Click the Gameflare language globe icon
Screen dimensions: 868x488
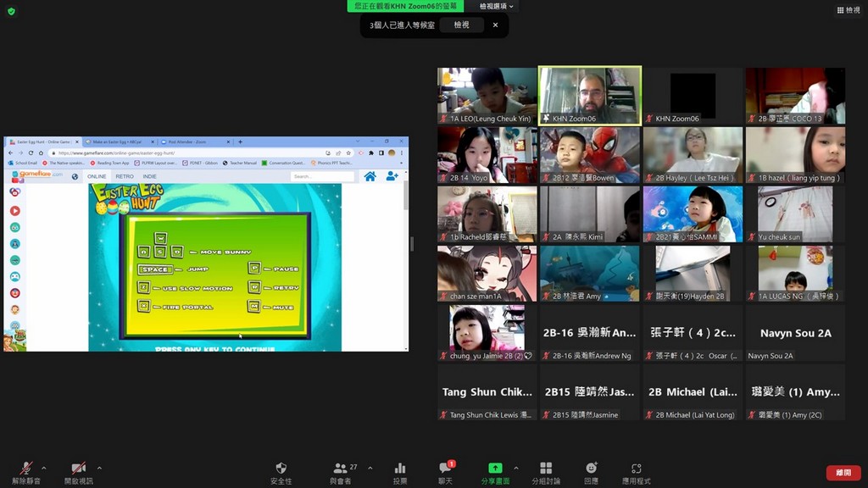[75, 176]
